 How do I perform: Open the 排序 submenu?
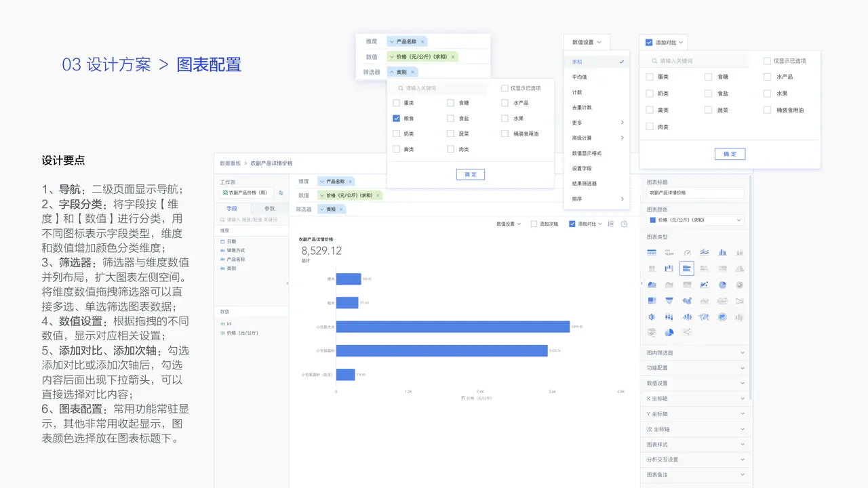pyautogui.click(x=597, y=199)
